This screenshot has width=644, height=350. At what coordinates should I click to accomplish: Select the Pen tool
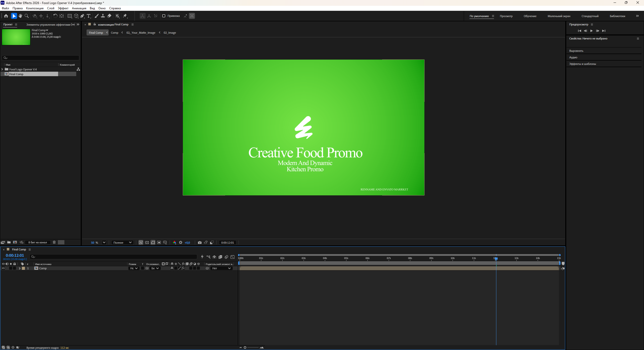tap(82, 16)
